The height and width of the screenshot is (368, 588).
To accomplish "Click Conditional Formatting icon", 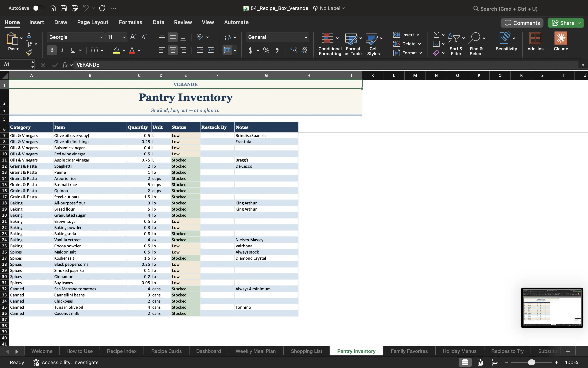I will pos(330,44).
